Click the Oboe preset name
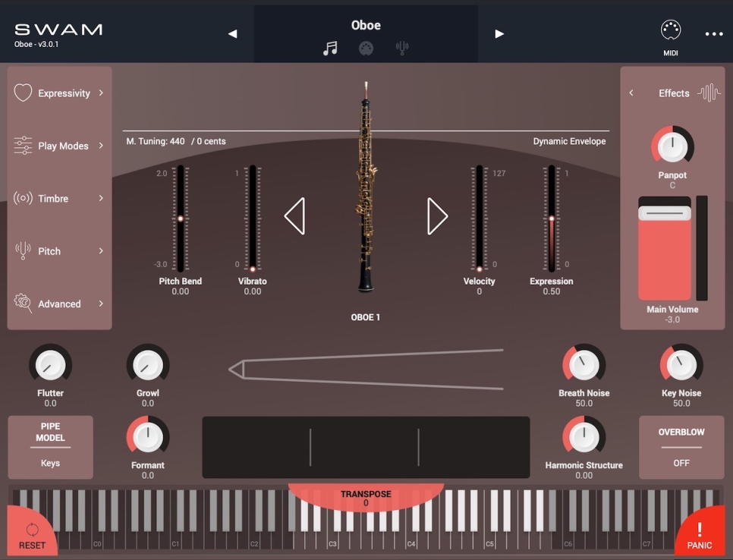 click(366, 25)
